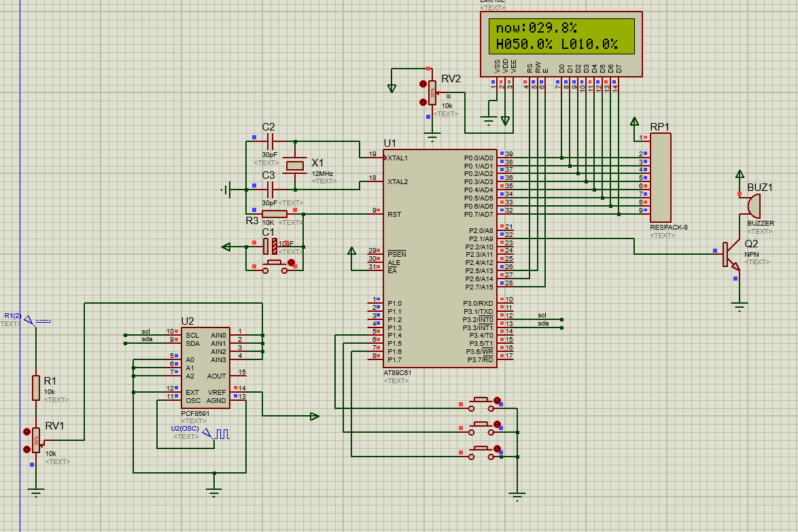Click the terminal arrow connected to VREF wire
Image resolution: width=798 pixels, height=532 pixels.
(x=315, y=416)
